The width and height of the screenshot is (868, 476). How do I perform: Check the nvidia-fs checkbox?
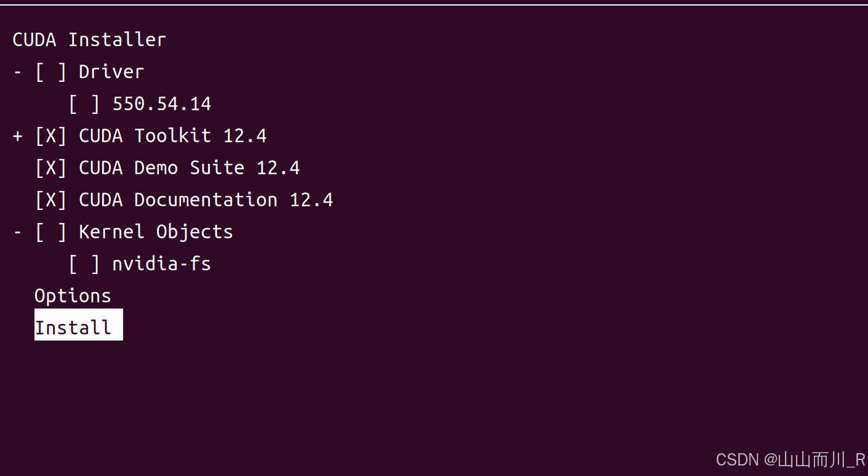[x=84, y=264]
